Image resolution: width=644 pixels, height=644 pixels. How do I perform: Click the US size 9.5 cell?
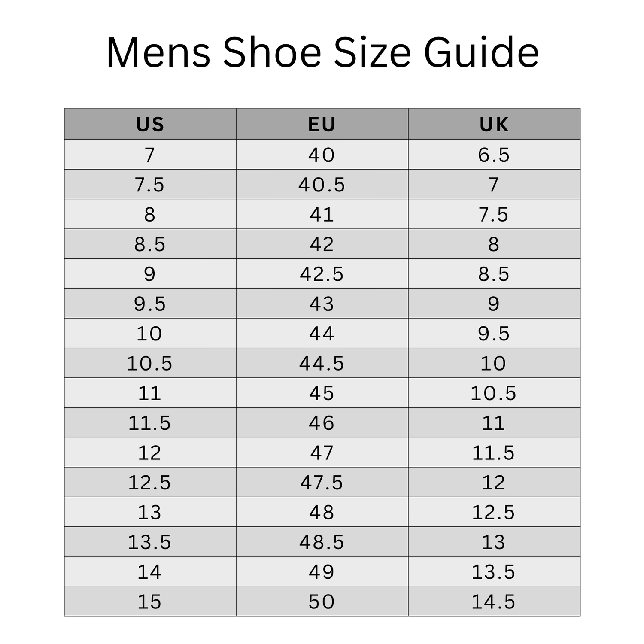[x=150, y=304]
